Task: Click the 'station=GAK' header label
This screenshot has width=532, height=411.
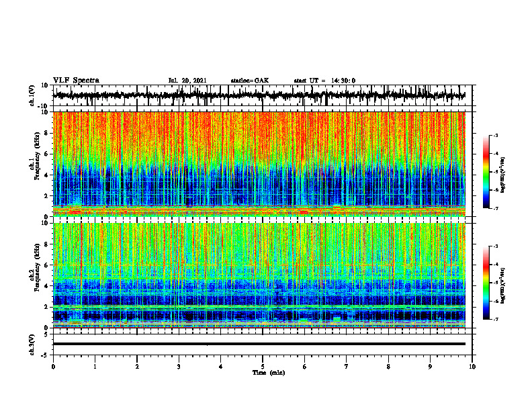Action: pyautogui.click(x=249, y=81)
